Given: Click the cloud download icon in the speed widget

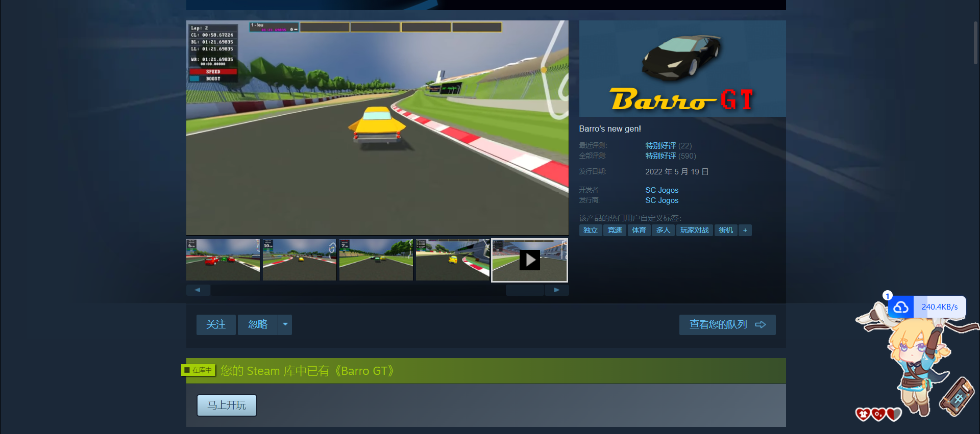Looking at the screenshot, I should tap(901, 307).
